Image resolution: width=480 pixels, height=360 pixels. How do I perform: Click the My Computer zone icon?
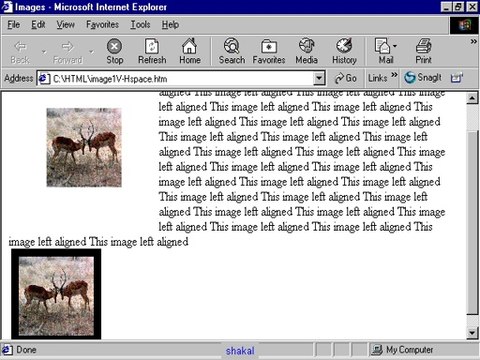(x=377, y=350)
